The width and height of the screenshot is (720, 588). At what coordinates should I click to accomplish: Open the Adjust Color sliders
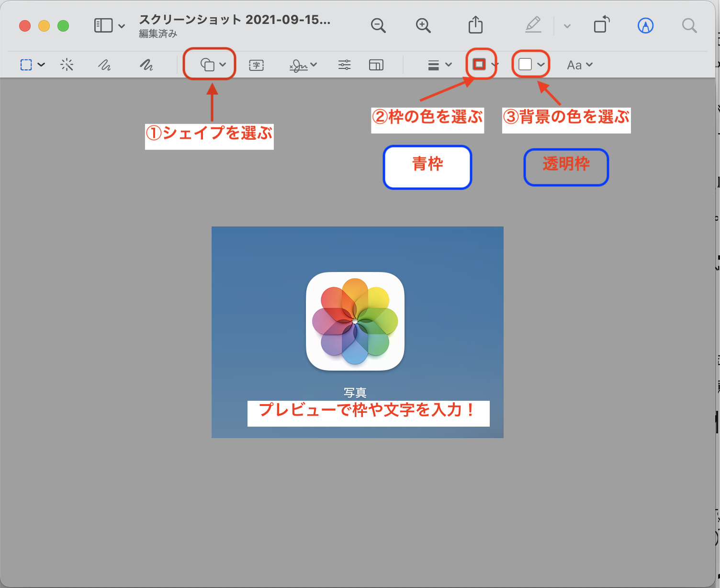point(345,65)
